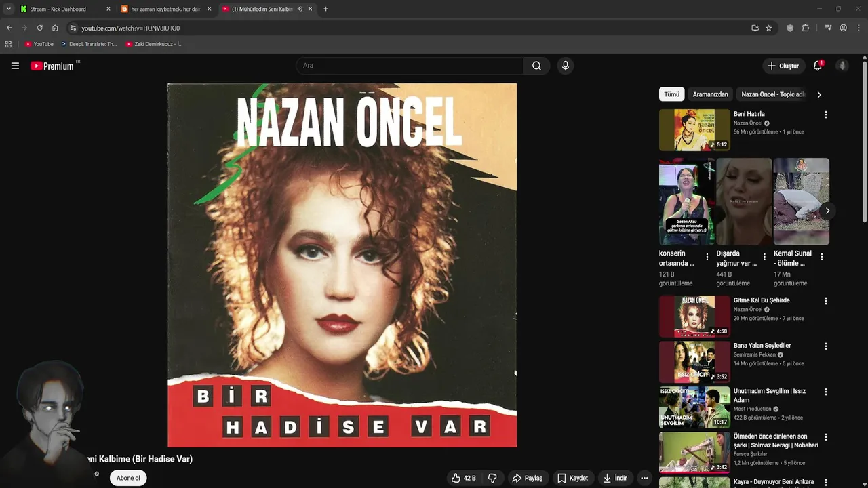Click the page vertical scrollbar
The width and height of the screenshot is (868, 488).
pos(864,142)
